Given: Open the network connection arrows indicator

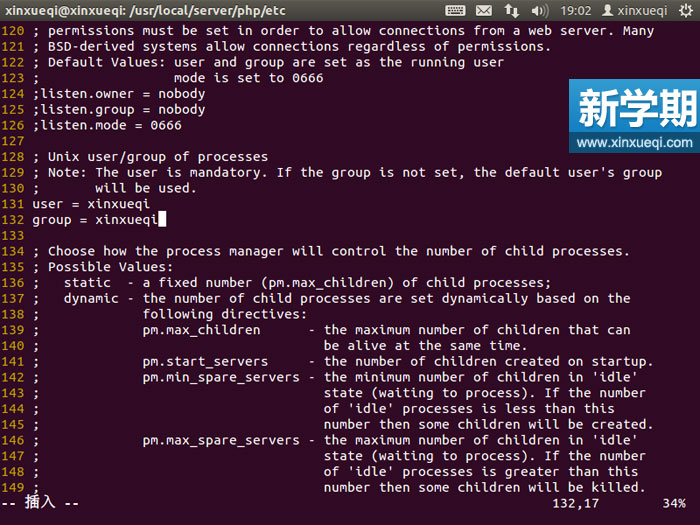Looking at the screenshot, I should coord(512,10).
